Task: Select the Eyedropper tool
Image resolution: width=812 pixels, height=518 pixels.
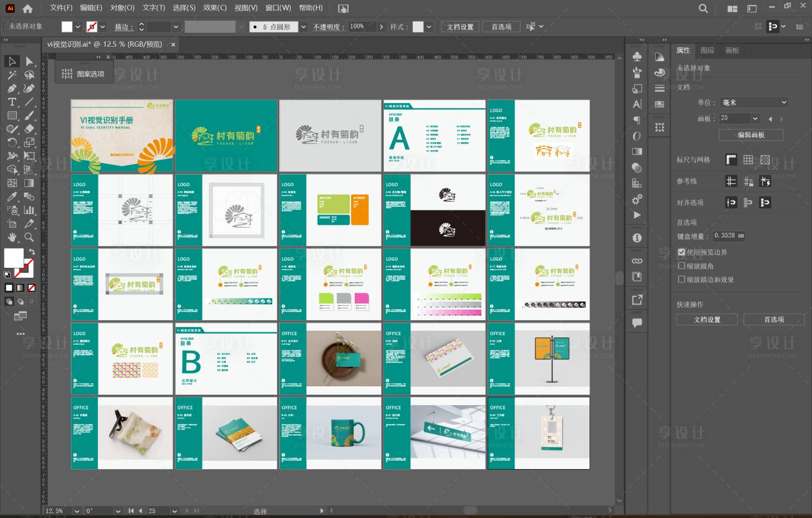Action: pos(12,197)
